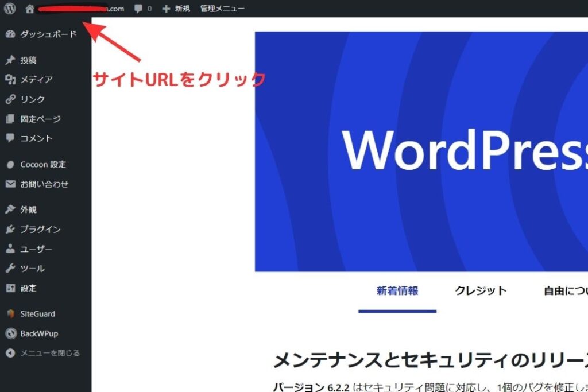Click the site URL ending in .com
This screenshot has width=588, height=392.
click(x=80, y=9)
